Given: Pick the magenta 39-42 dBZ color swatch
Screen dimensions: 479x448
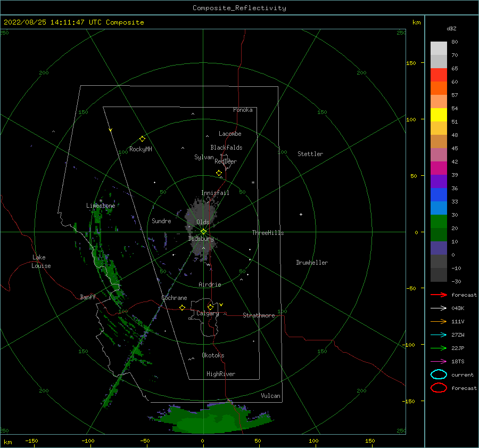Looking at the screenshot, I should coord(439,168).
